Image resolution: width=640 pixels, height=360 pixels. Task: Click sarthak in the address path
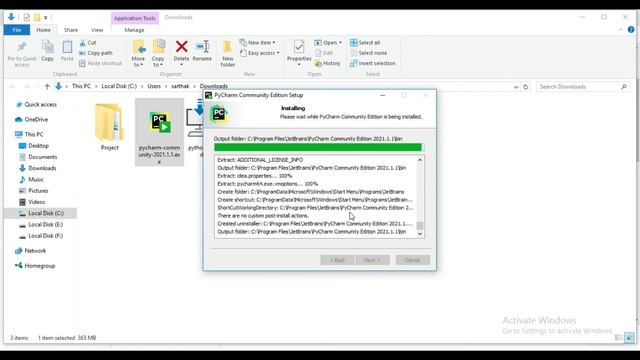[x=180, y=86]
